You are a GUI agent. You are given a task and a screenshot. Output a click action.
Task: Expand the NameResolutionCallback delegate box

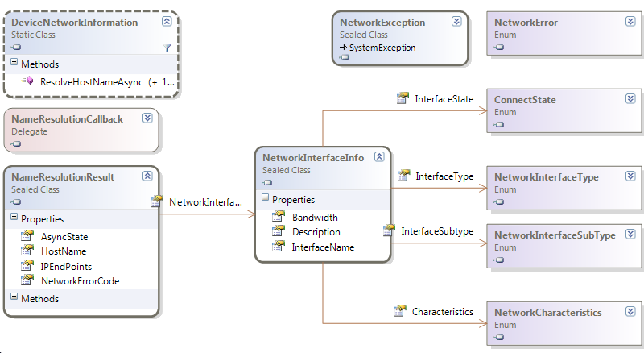point(147,118)
